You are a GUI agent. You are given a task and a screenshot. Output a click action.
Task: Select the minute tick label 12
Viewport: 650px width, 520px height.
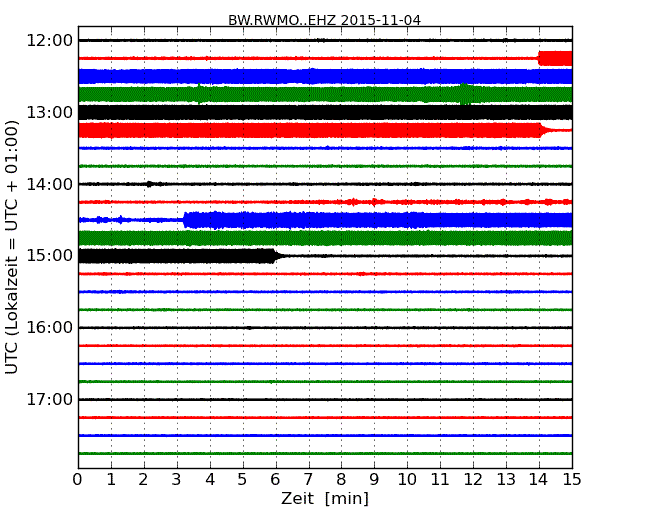pyautogui.click(x=473, y=480)
